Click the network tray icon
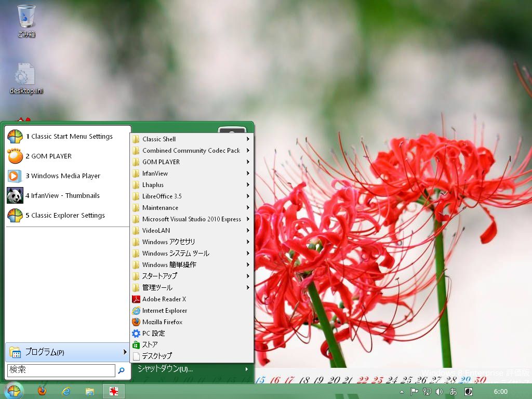532x399 pixels. click(427, 392)
